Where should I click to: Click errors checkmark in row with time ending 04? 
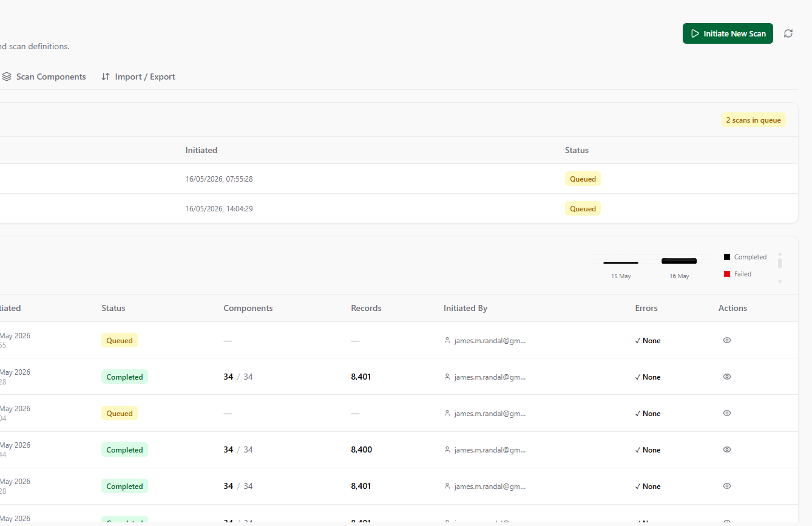[638, 414]
